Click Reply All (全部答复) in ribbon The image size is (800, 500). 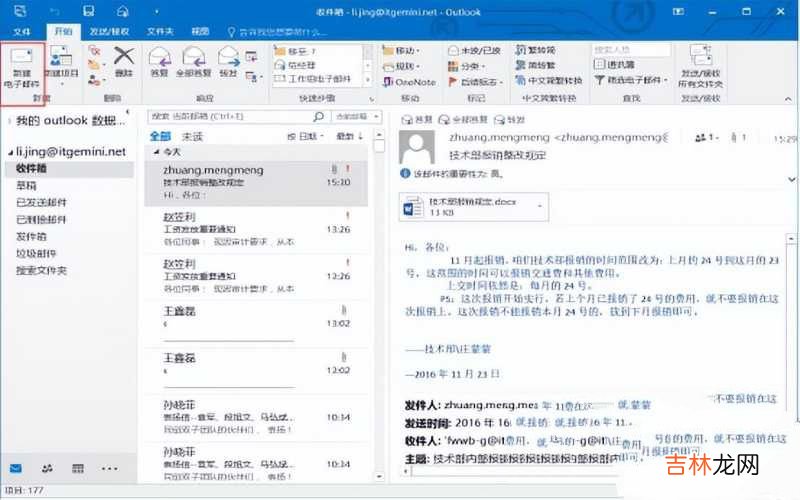(192, 61)
